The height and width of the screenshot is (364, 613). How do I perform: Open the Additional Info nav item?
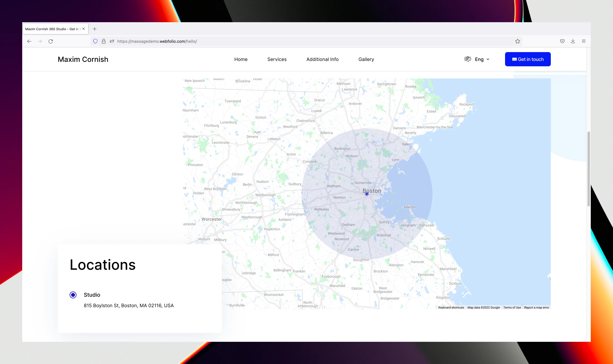point(322,59)
